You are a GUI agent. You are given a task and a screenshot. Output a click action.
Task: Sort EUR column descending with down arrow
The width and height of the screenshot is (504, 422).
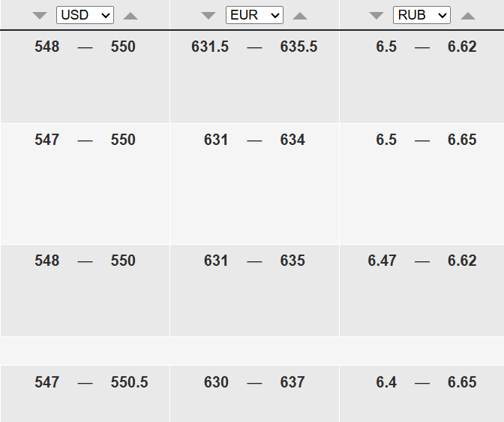coord(208,16)
